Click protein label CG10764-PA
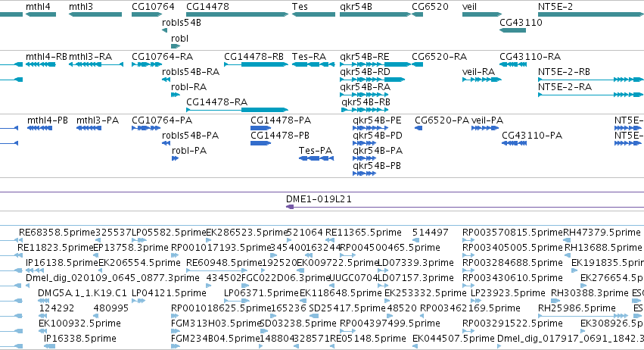Viewport: 644px width, 350px height. [162, 120]
